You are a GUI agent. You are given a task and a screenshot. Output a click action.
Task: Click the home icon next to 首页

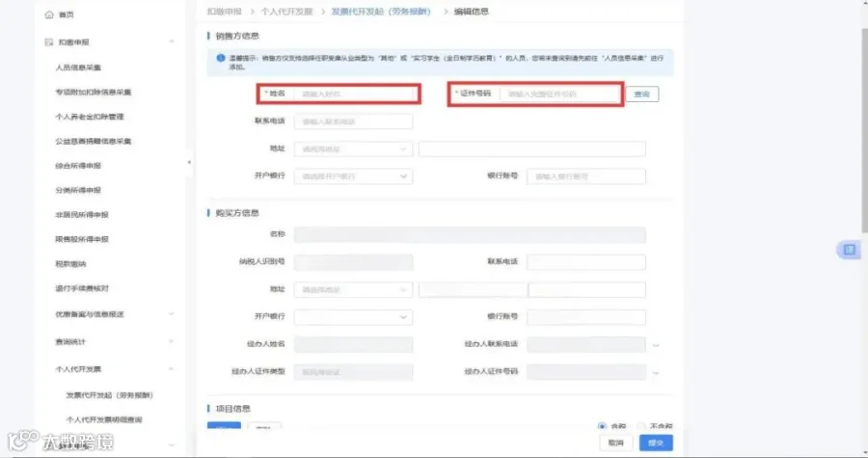[x=49, y=14]
